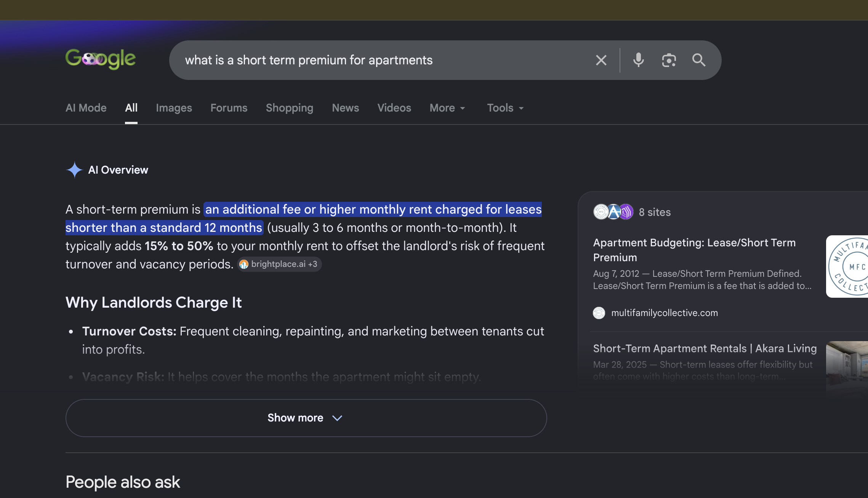Switch to AI Mode tab
This screenshot has width=868, height=498.
point(86,108)
